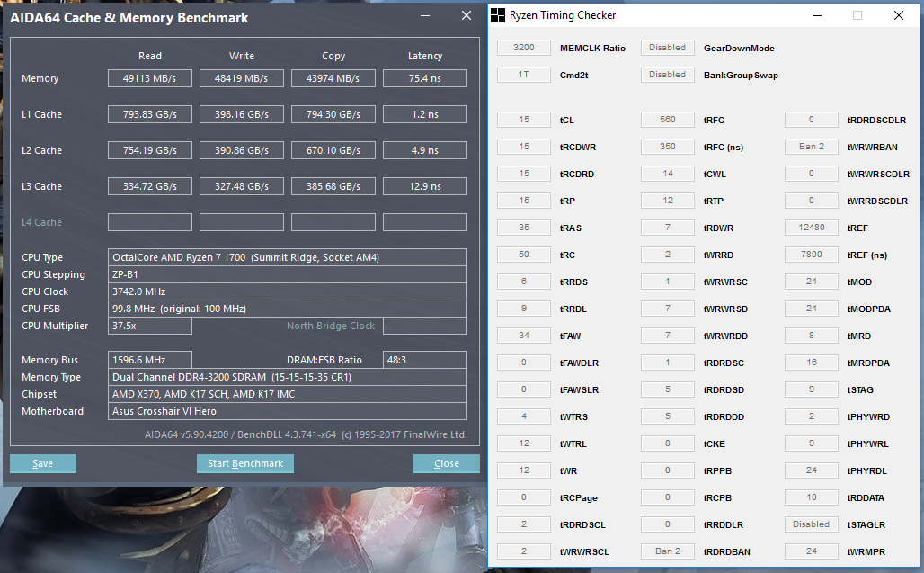Click the L1 Cache latency 1.2 ns field
This screenshot has height=573, width=924.
click(425, 114)
